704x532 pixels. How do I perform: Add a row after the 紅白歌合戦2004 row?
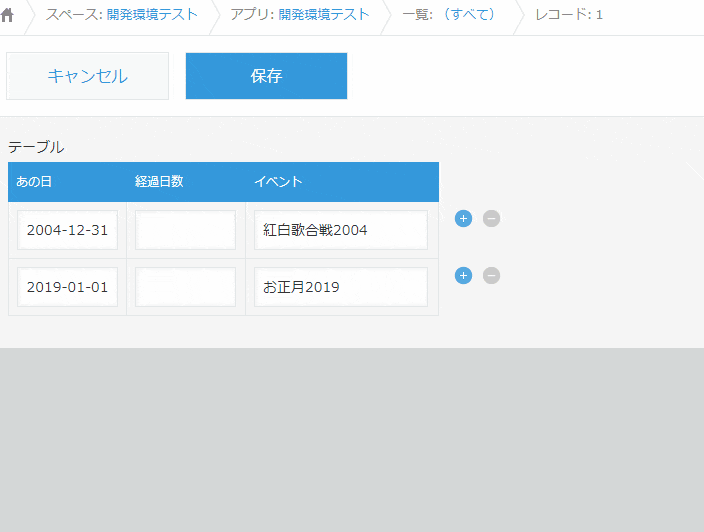463,219
